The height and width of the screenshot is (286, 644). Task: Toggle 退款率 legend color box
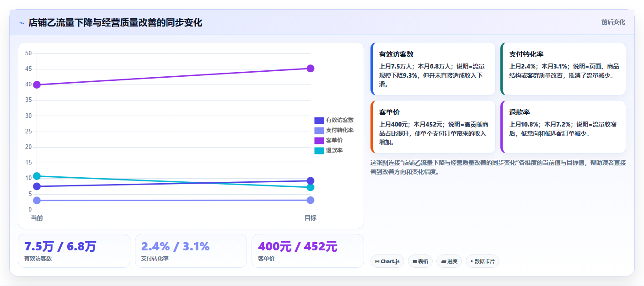click(319, 150)
